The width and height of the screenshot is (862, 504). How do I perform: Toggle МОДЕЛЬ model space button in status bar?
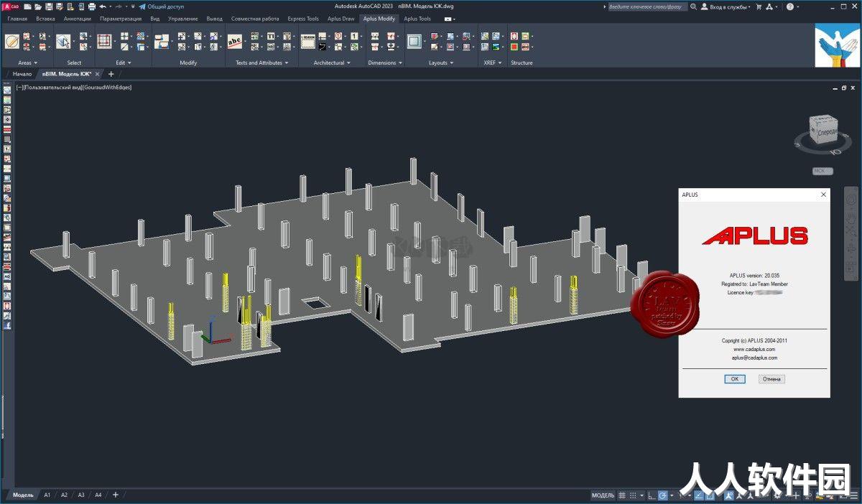[603, 495]
